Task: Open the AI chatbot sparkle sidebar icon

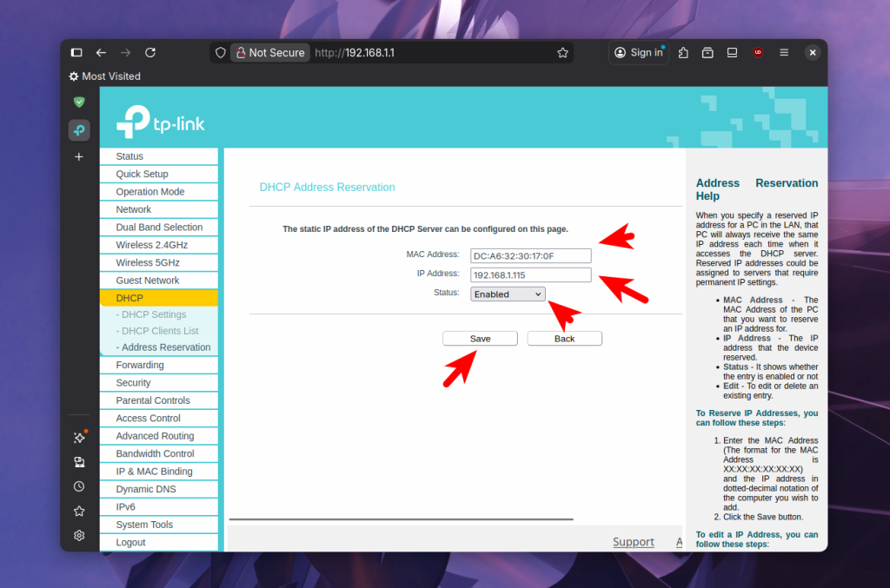Action: click(x=79, y=438)
